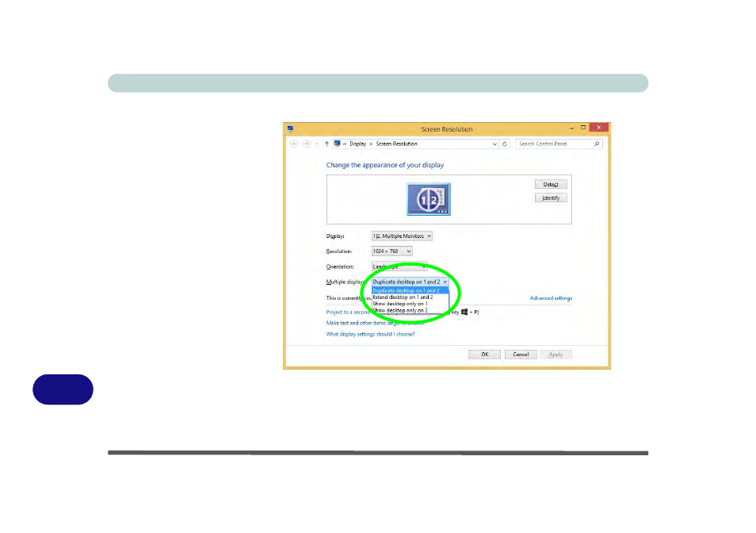Click the Screen Resolution window title icon
756x533 pixels.
[x=290, y=128]
